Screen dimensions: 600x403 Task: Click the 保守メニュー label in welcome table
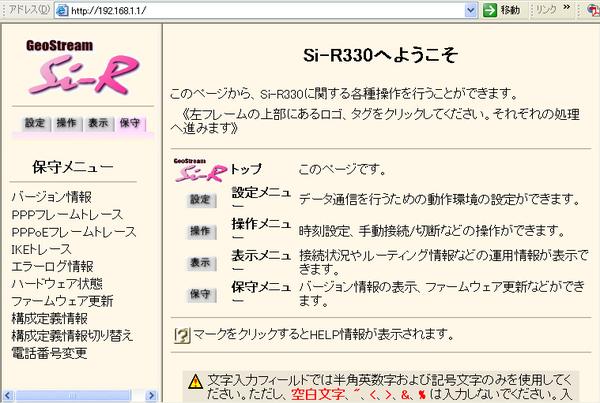(x=261, y=293)
